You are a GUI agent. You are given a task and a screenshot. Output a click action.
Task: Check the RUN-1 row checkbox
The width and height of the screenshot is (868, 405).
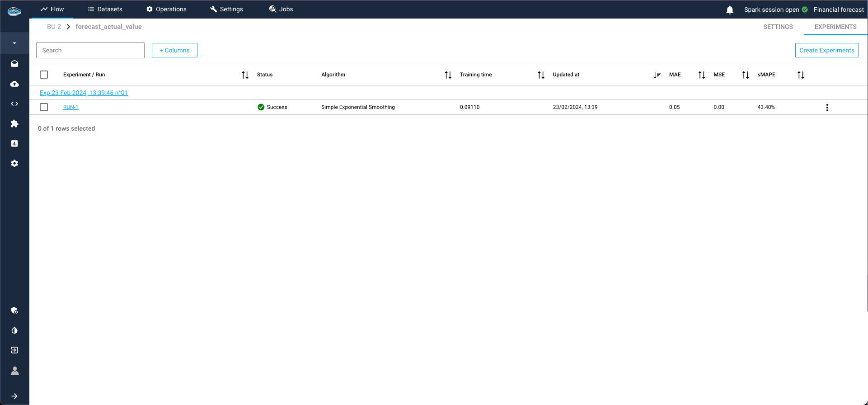(x=44, y=107)
